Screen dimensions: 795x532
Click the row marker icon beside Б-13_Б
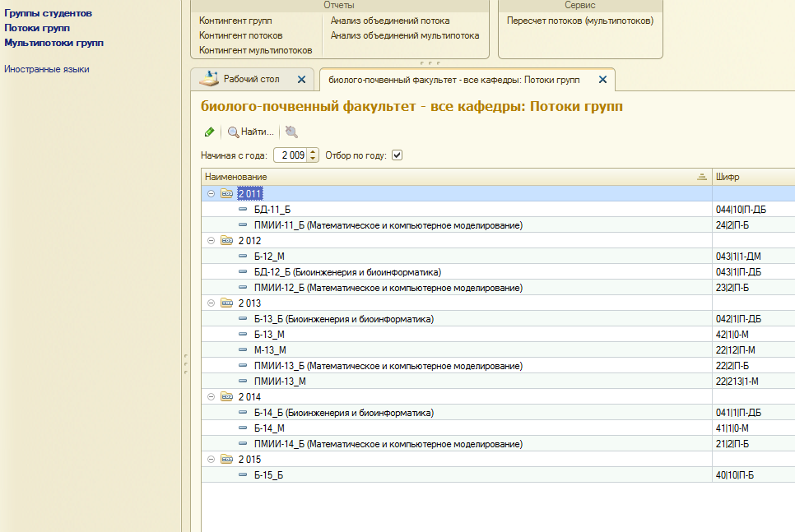243,319
